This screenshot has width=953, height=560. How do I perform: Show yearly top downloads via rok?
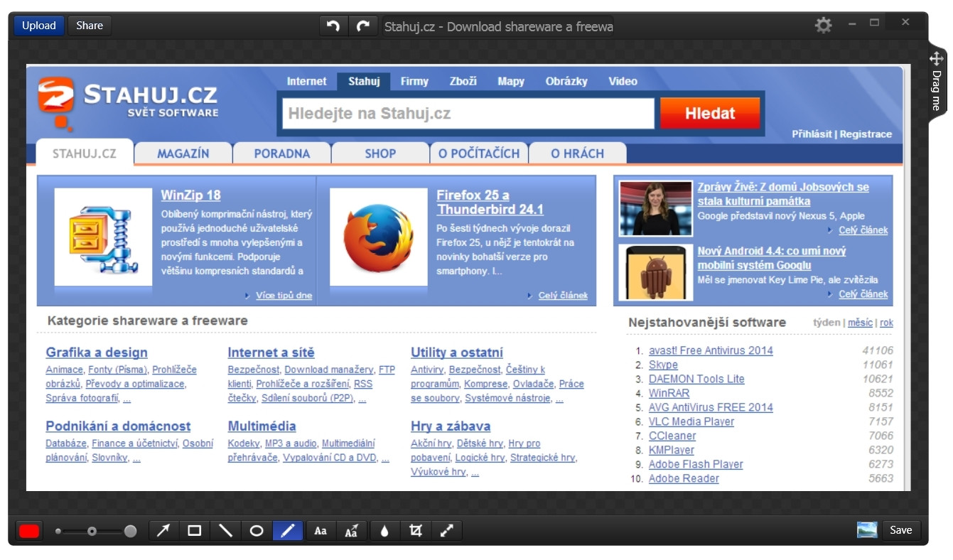pos(886,323)
